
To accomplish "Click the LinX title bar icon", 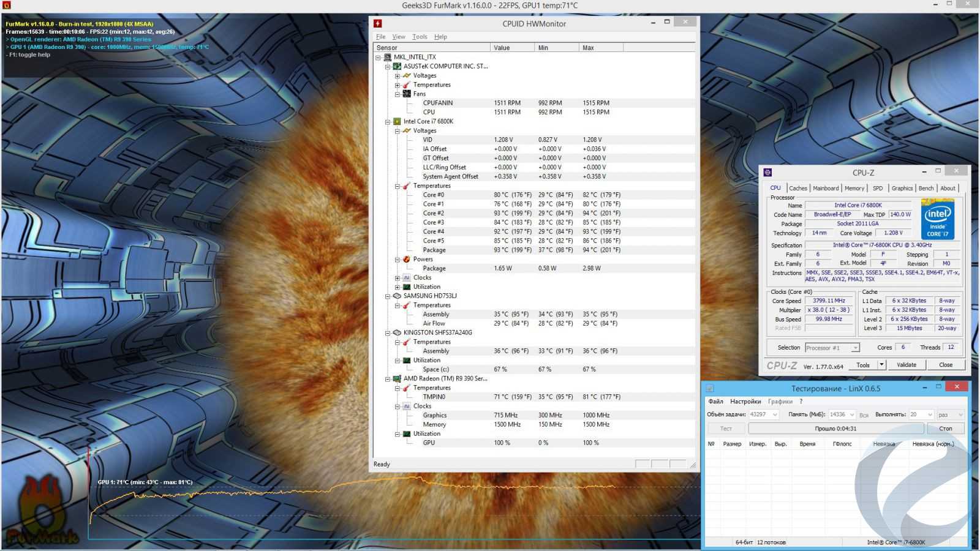I will pos(710,388).
